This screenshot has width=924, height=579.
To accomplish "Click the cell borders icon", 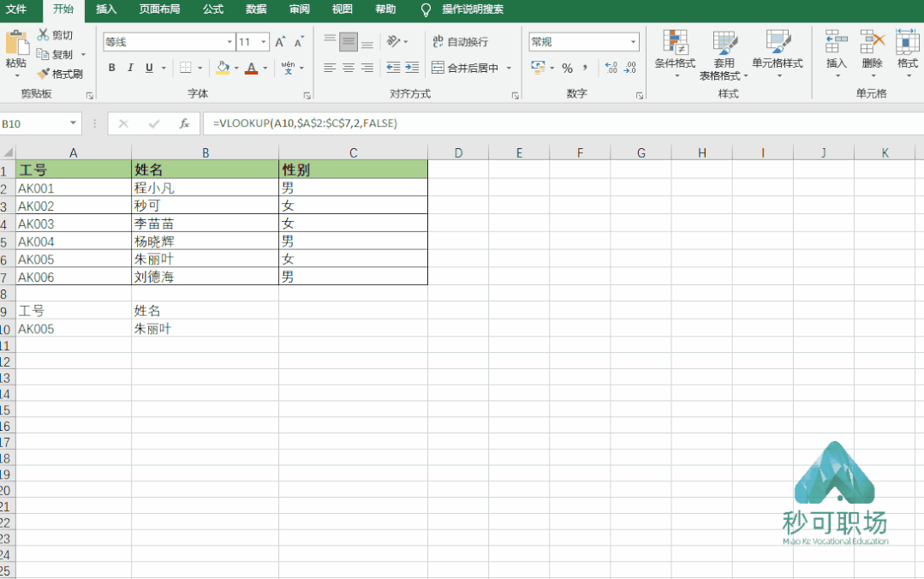I will (186, 68).
